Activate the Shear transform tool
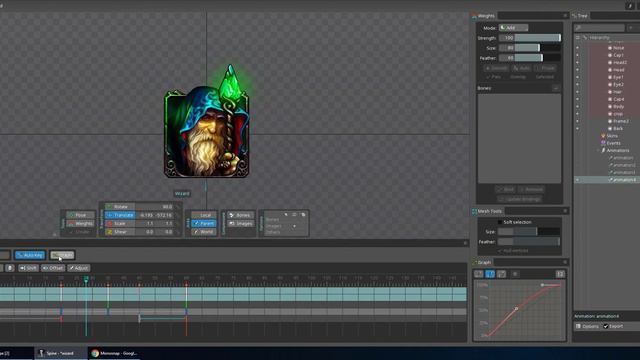 120,231
